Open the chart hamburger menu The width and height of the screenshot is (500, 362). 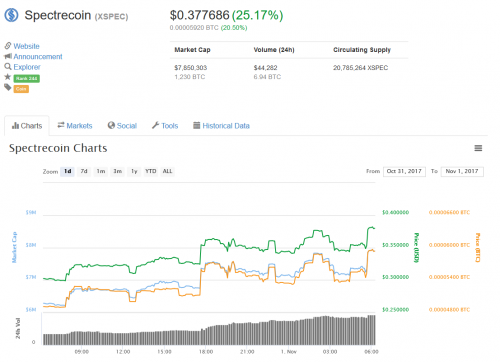click(478, 148)
